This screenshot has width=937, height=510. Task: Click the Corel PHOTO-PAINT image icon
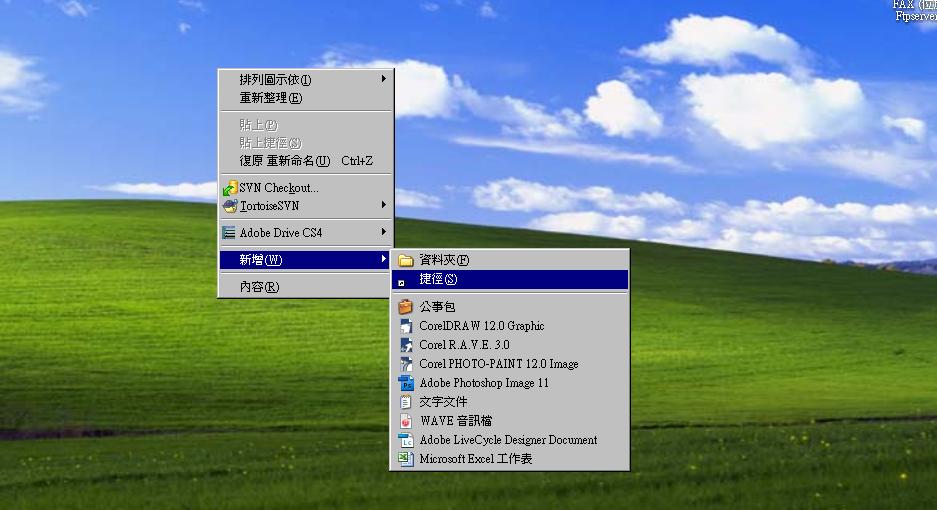(x=406, y=364)
